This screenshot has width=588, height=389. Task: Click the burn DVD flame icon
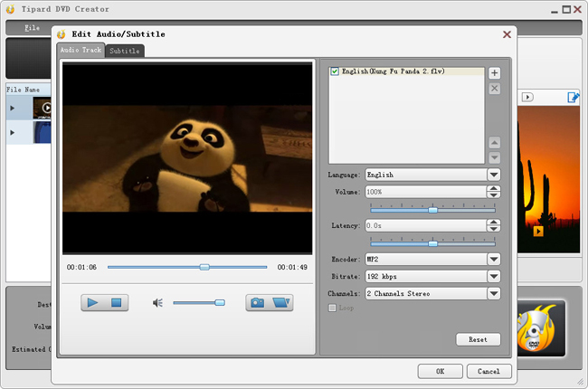(x=536, y=328)
